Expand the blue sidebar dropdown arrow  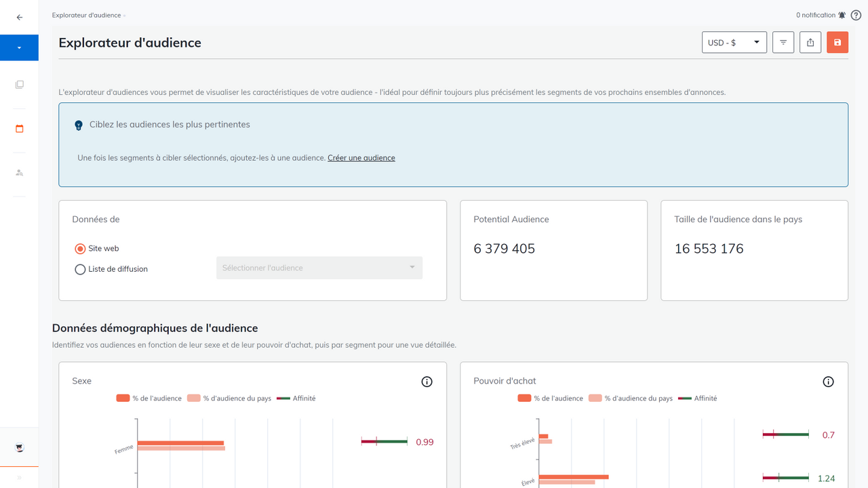coord(19,47)
